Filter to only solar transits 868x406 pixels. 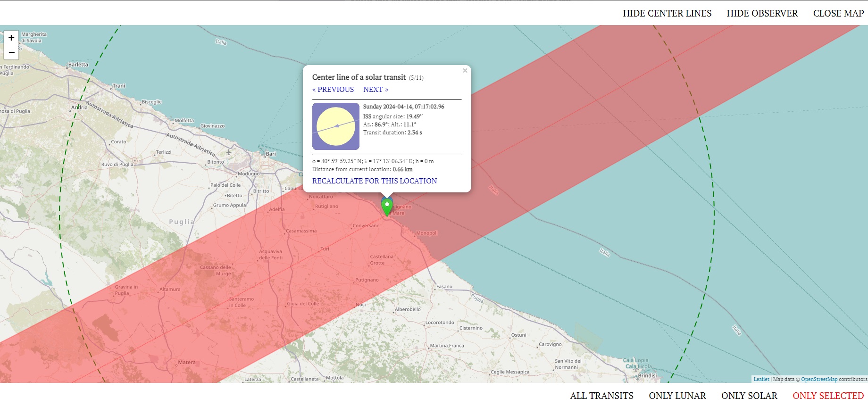click(x=749, y=396)
